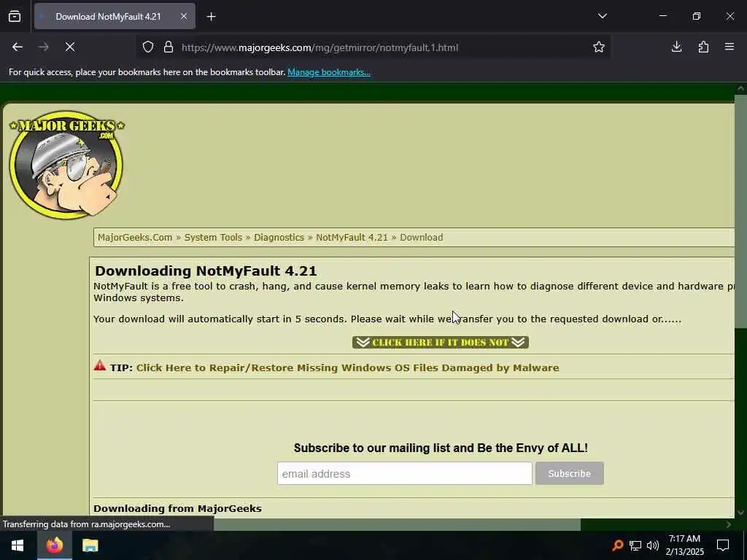Select the Download NotMyFault 4.21 tab

tap(115, 16)
